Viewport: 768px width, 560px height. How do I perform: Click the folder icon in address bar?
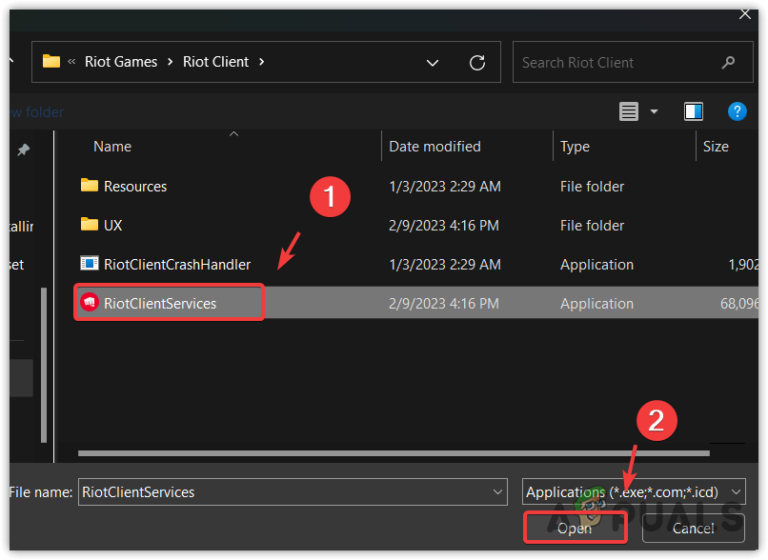(51, 61)
